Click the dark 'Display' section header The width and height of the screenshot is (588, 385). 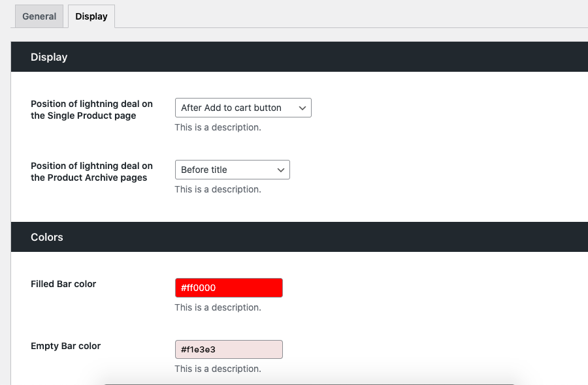(x=49, y=57)
